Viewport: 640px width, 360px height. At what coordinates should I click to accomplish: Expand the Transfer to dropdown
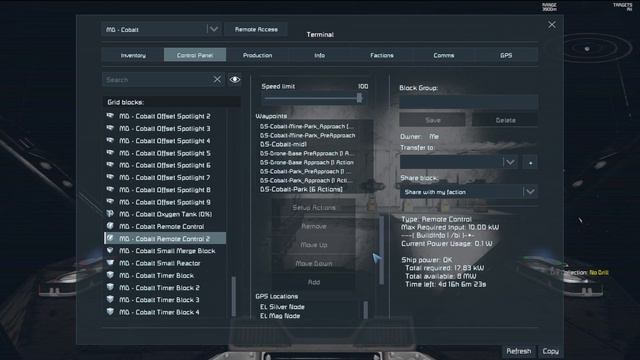click(x=510, y=162)
